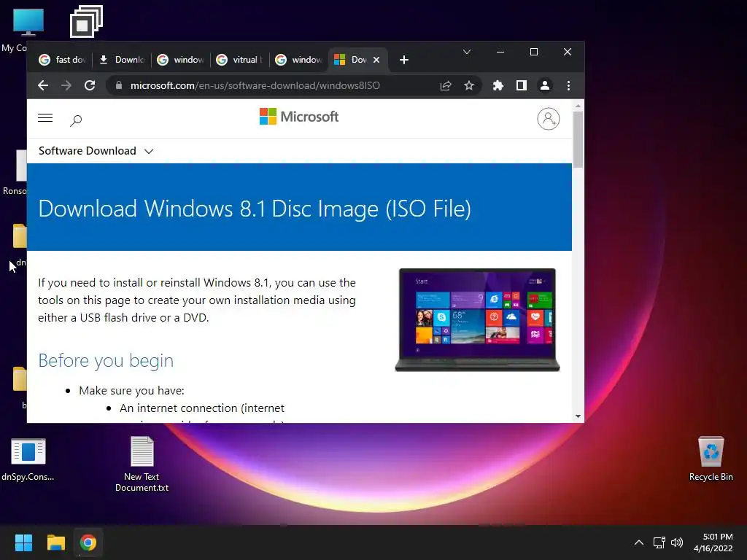Image resolution: width=747 pixels, height=560 pixels.
Task: Open Chrome's three-dot menu
Action: click(568, 86)
